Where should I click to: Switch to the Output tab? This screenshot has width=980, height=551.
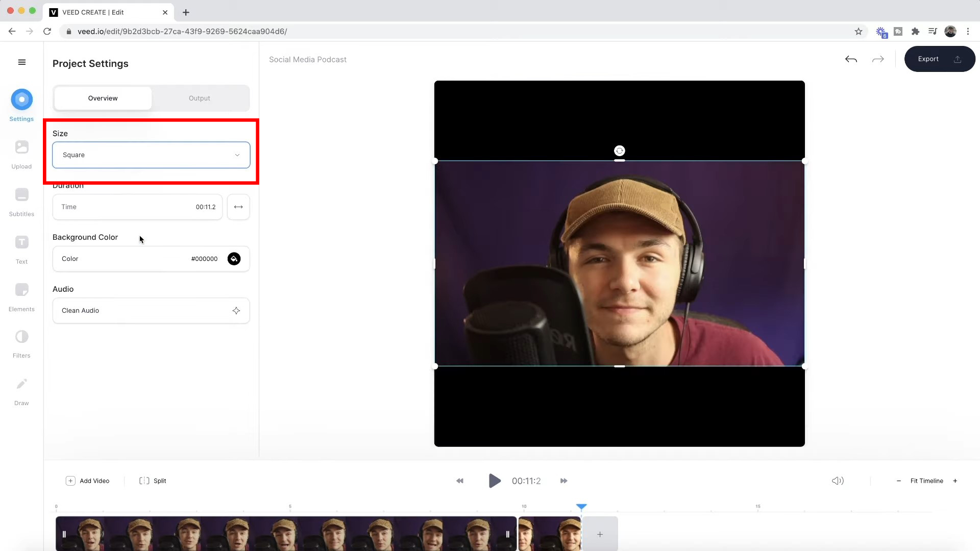click(200, 98)
